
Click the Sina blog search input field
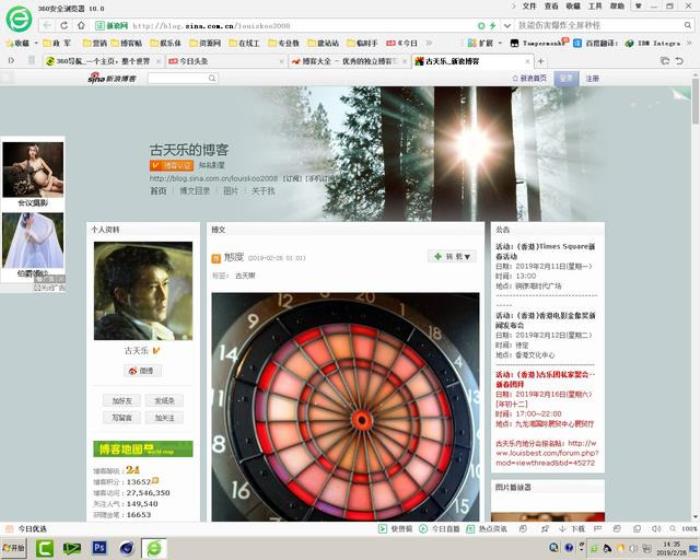pos(183,77)
